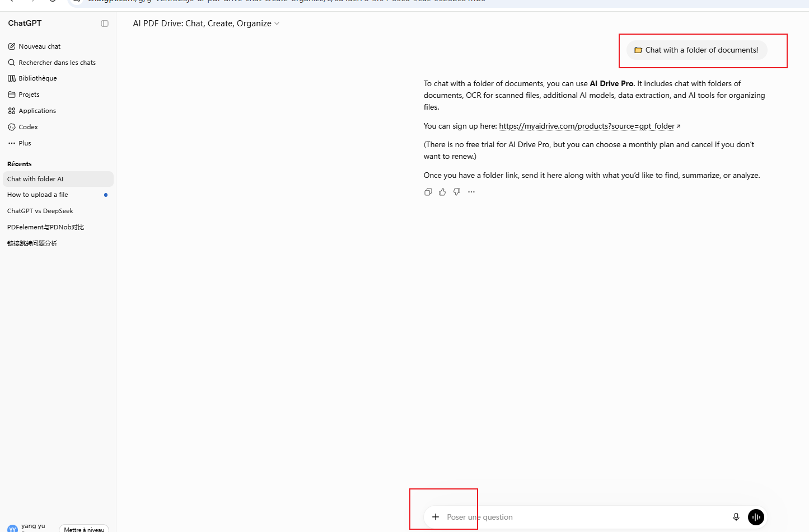Open Rechercher dans les chats
Image resolution: width=809 pixels, height=532 pixels.
58,63
